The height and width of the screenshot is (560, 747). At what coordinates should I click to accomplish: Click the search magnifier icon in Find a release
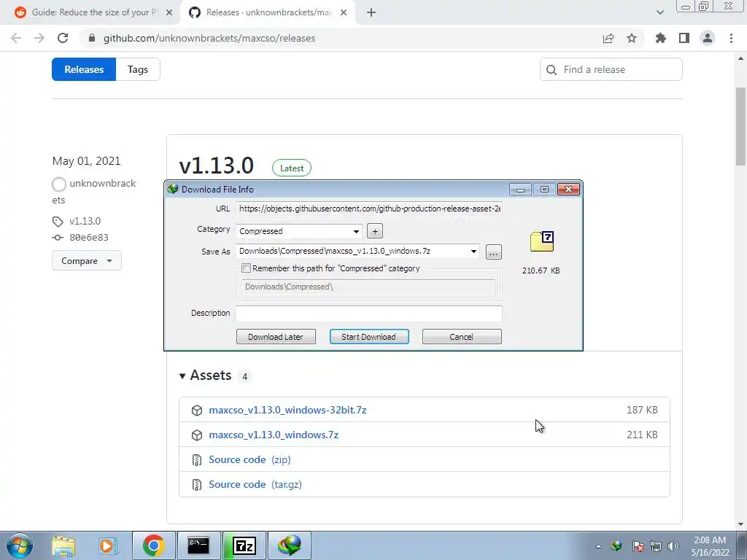(551, 70)
